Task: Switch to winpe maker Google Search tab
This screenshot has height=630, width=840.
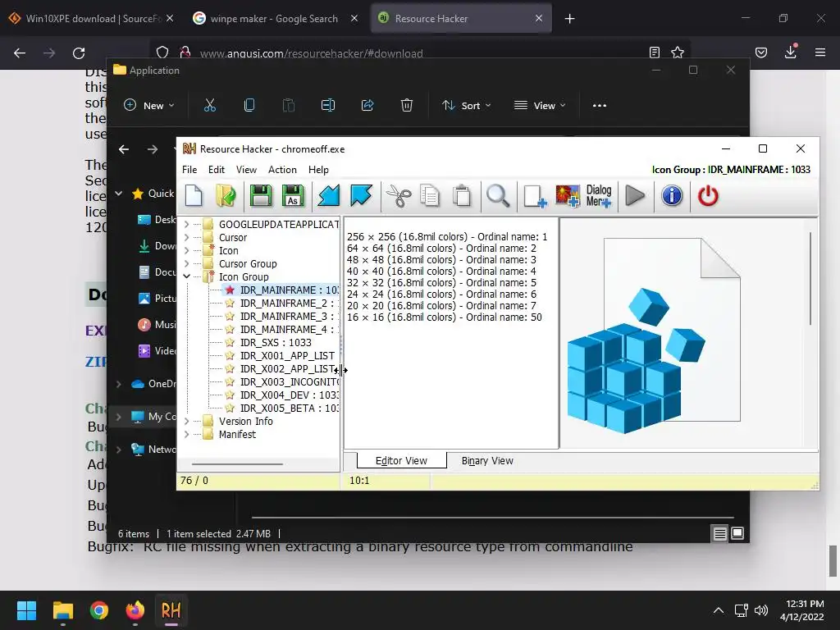Action: 274,19
